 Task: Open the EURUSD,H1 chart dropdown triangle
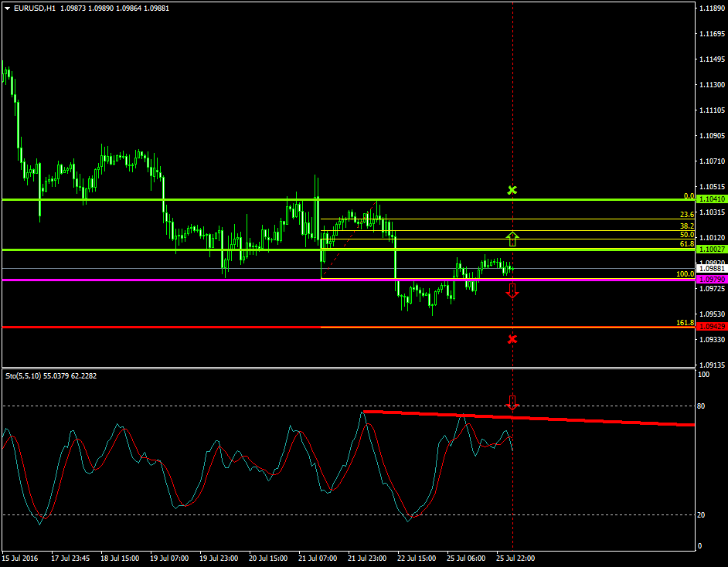coord(7,8)
